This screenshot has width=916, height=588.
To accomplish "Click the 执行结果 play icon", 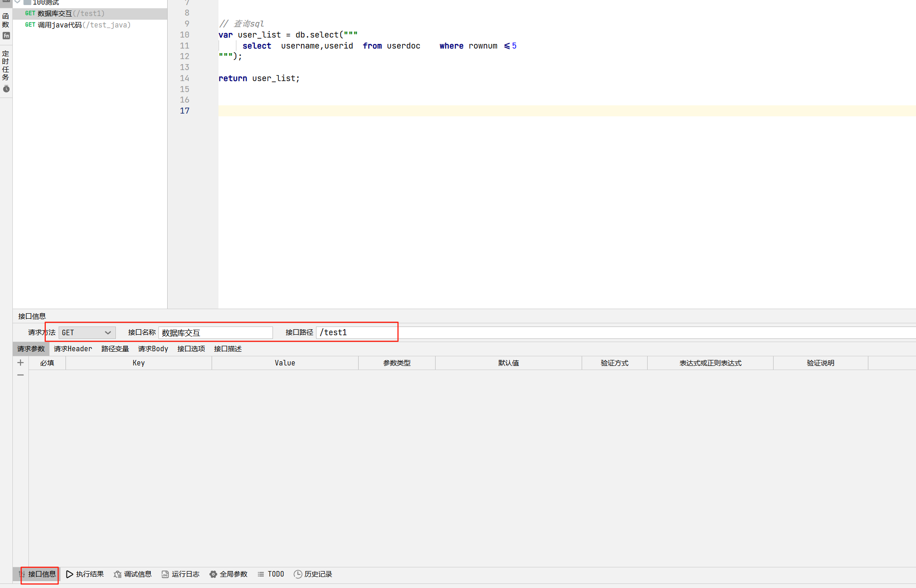I will click(69, 574).
